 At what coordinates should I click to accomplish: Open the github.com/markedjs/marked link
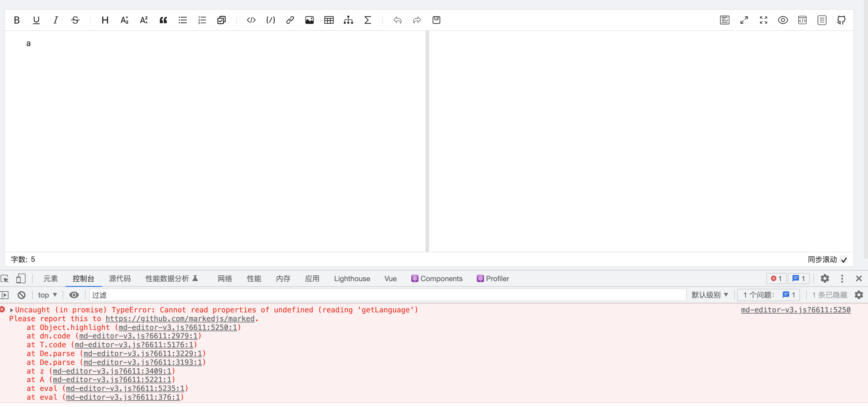pyautogui.click(x=180, y=319)
